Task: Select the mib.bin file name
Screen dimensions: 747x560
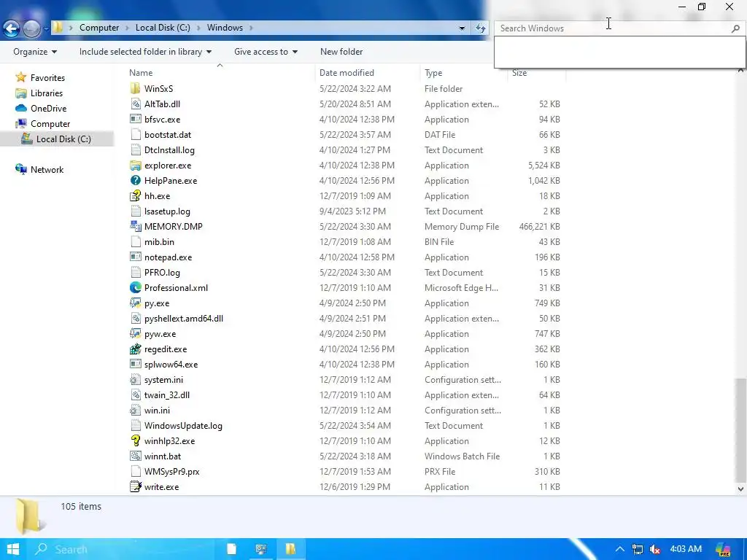Action: [159, 241]
